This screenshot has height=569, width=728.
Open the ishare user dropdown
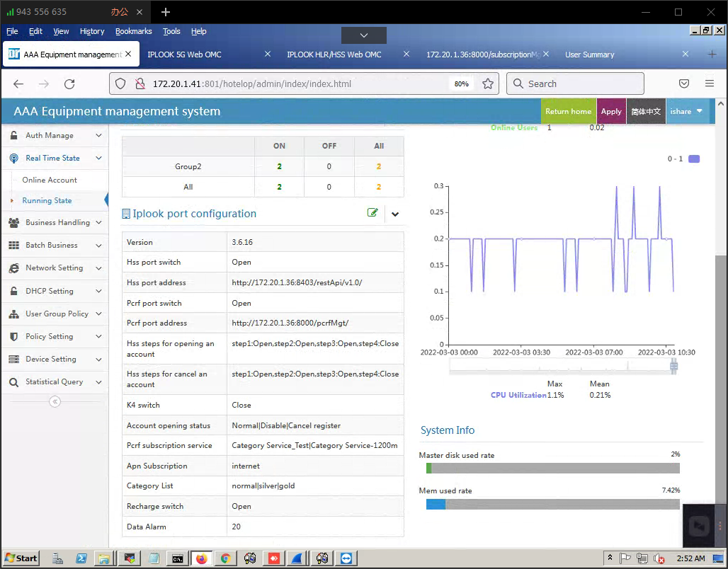pos(686,111)
